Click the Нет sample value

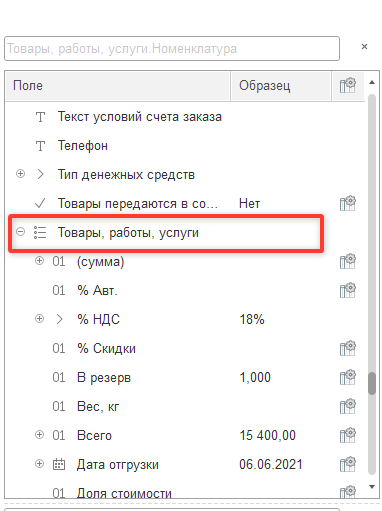(x=249, y=204)
